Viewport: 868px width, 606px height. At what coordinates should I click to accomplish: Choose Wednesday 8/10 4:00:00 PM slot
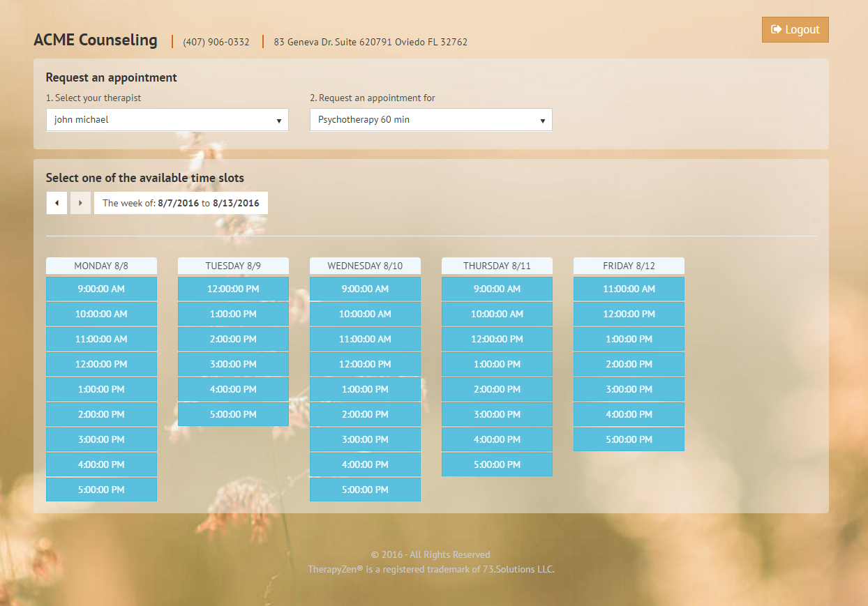[x=365, y=464]
